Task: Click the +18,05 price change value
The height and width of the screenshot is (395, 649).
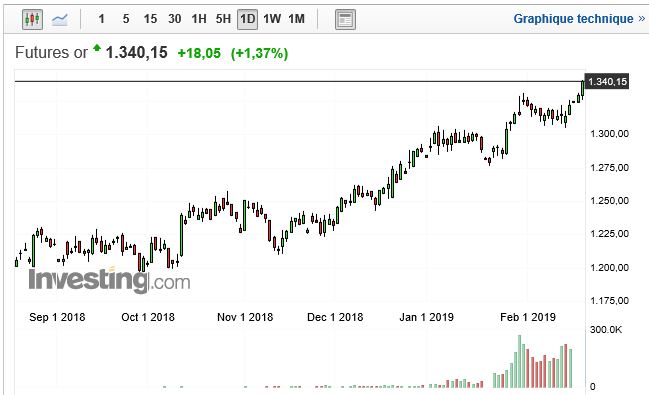Action: (x=199, y=53)
